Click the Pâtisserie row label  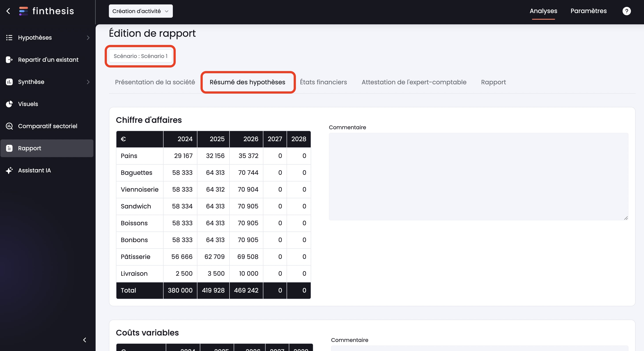135,257
